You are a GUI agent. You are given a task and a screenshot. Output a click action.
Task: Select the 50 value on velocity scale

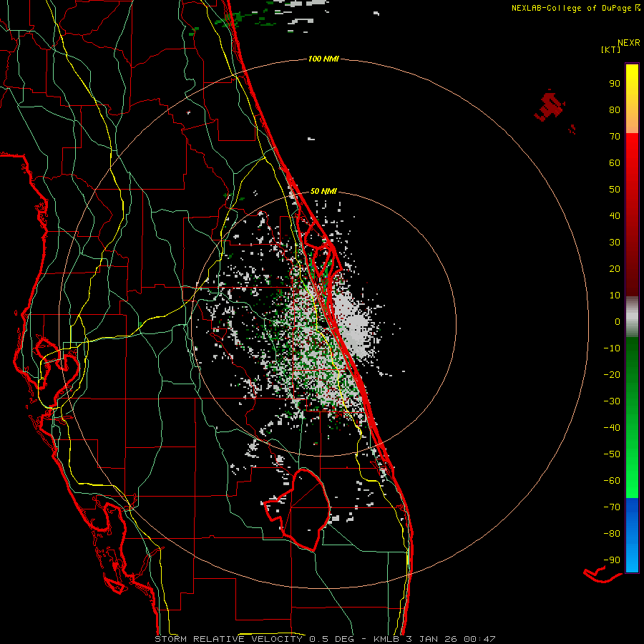coord(615,190)
